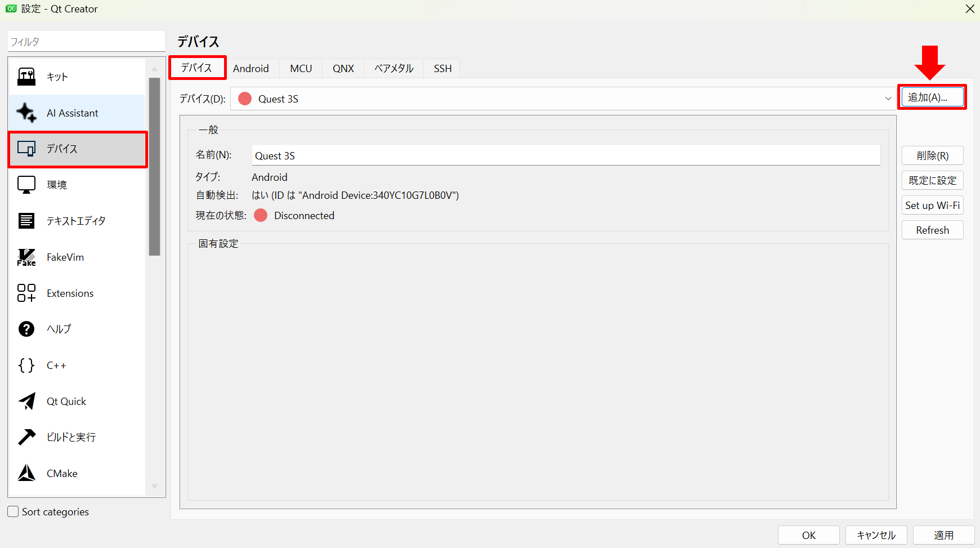The width and height of the screenshot is (980, 548).
Task: Click the filter search field
Action: coord(86,42)
